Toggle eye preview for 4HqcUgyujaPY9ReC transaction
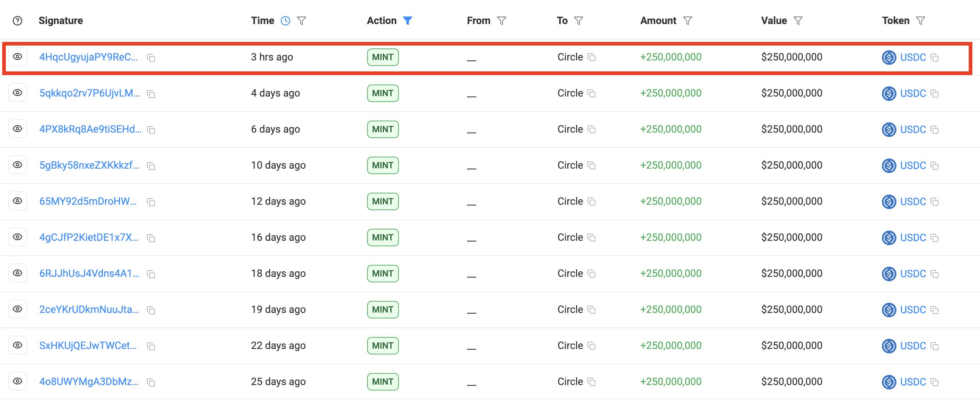This screenshot has width=980, height=400. click(x=17, y=57)
